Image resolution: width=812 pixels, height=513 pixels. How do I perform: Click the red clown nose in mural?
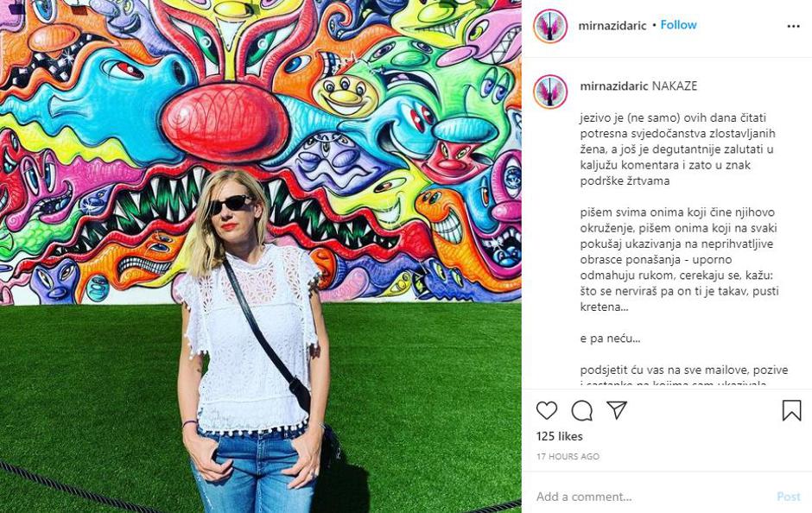(x=225, y=121)
